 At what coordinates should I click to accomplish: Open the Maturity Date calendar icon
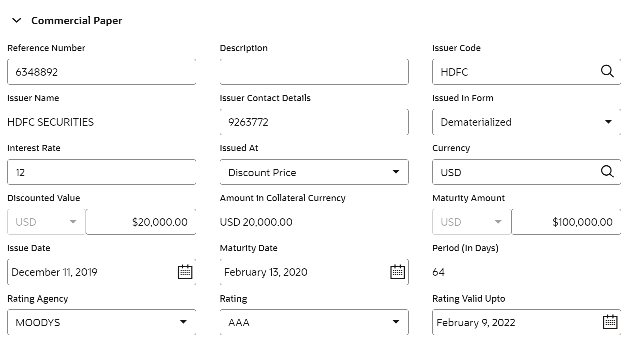point(397,272)
